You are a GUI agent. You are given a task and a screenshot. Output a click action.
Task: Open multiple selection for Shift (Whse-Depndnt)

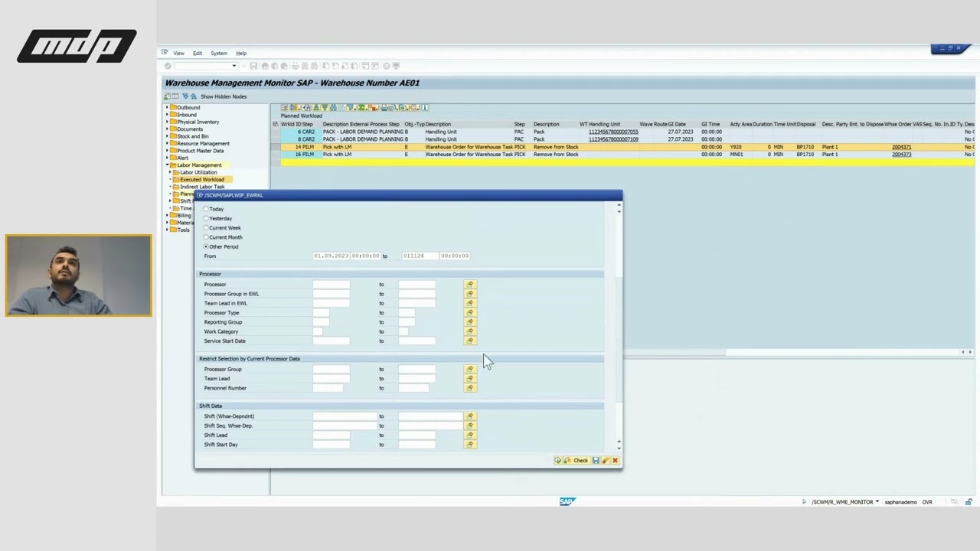(x=470, y=416)
